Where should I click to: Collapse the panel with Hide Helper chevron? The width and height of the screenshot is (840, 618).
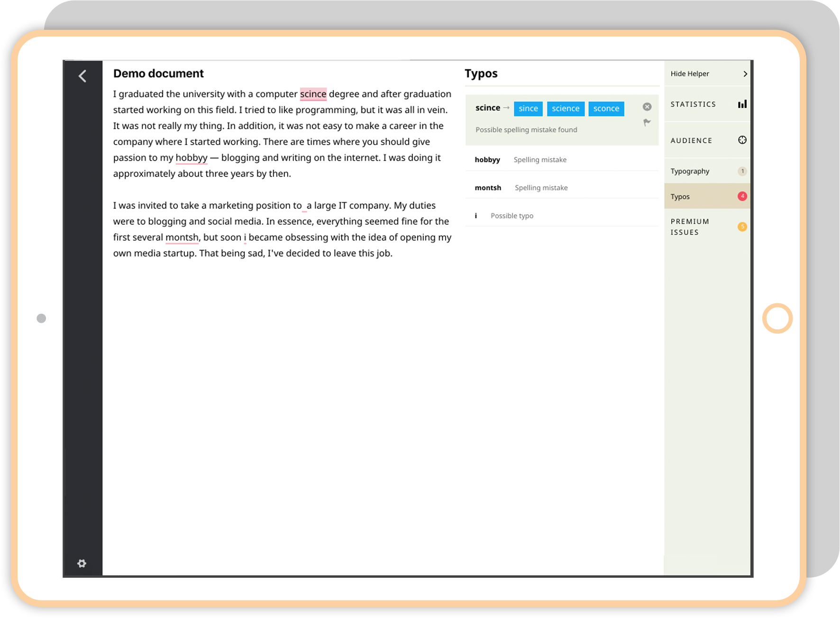(745, 74)
